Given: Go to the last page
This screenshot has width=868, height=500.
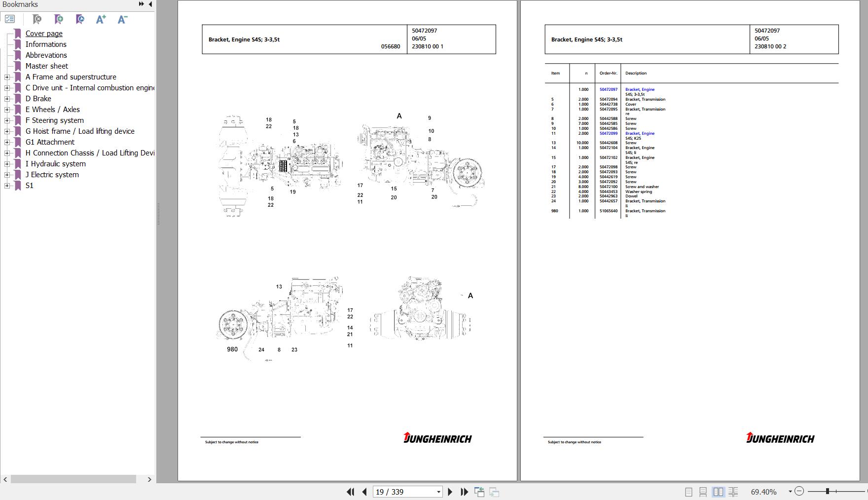Looking at the screenshot, I should 464,492.
